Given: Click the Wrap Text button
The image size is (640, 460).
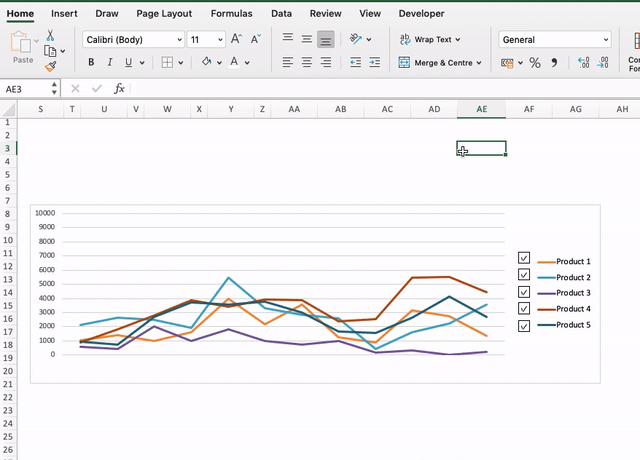Looking at the screenshot, I should pyautogui.click(x=429, y=40).
